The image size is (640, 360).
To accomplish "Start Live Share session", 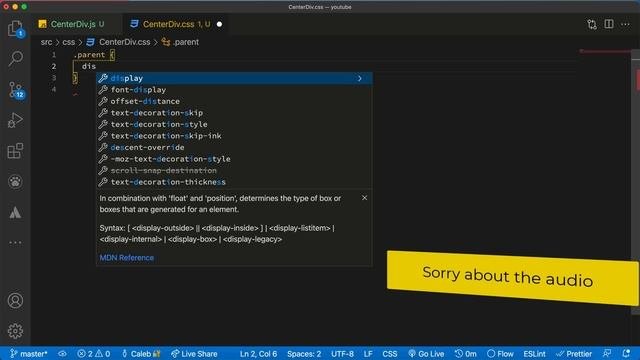I will (x=194, y=354).
